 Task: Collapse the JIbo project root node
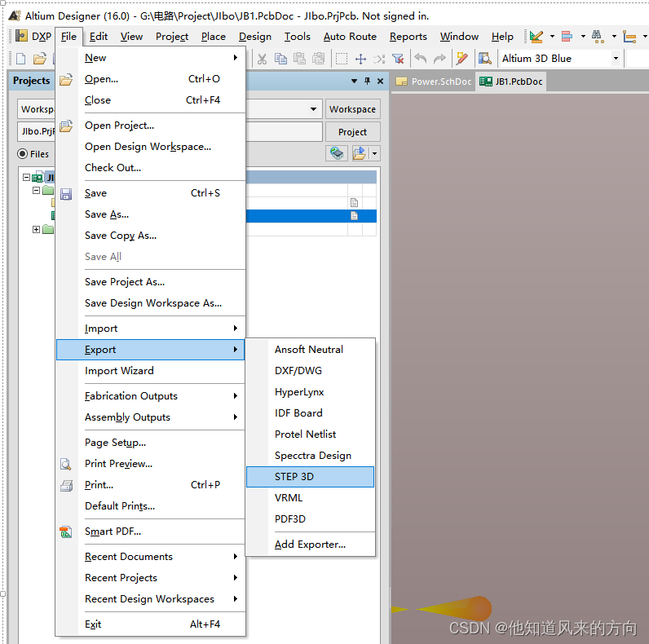pyautogui.click(x=27, y=177)
